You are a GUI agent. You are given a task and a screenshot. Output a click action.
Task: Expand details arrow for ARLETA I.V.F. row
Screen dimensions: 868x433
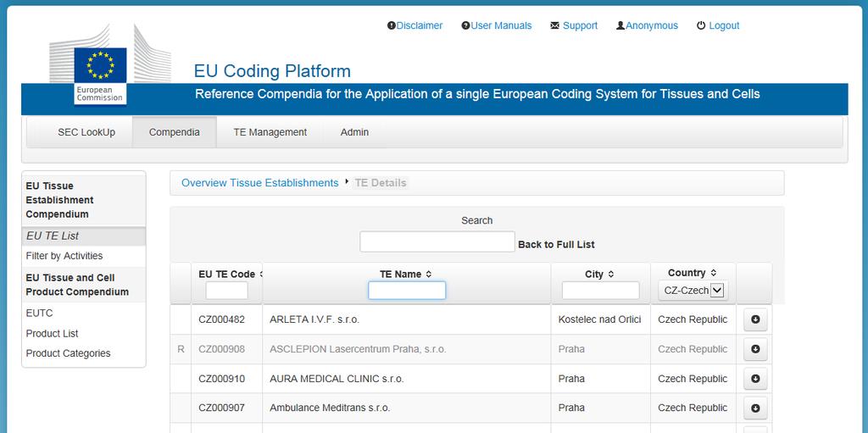(x=755, y=319)
